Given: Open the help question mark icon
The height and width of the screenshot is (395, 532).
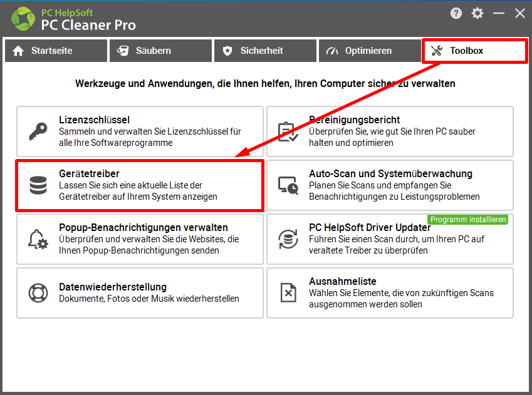Looking at the screenshot, I should point(456,13).
